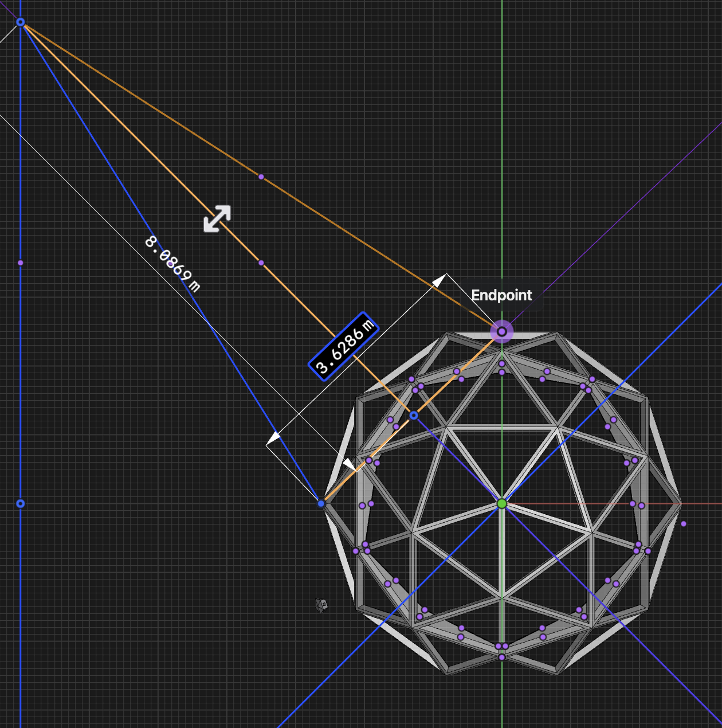Snap to the highlighted Endpoint on the dome

click(502, 332)
